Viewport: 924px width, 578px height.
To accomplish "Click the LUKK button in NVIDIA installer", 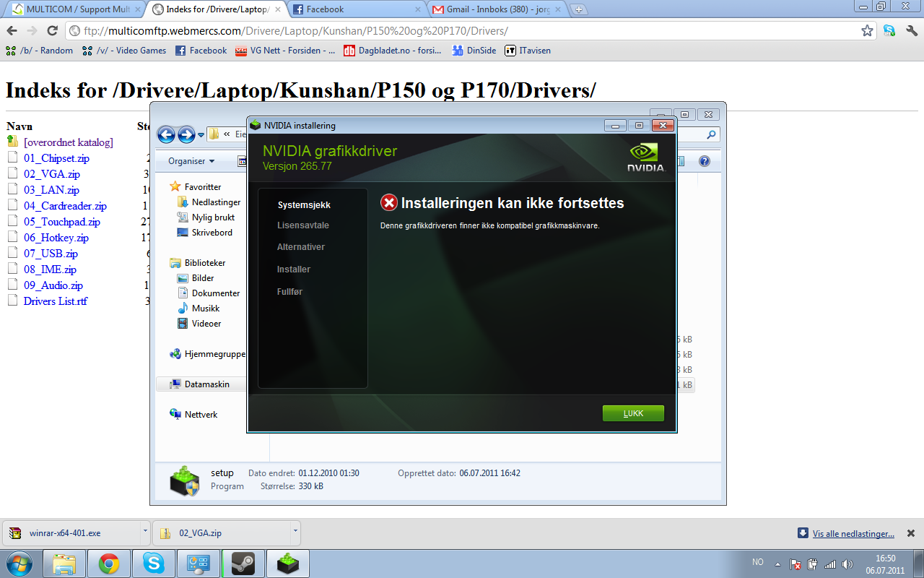I will click(633, 413).
